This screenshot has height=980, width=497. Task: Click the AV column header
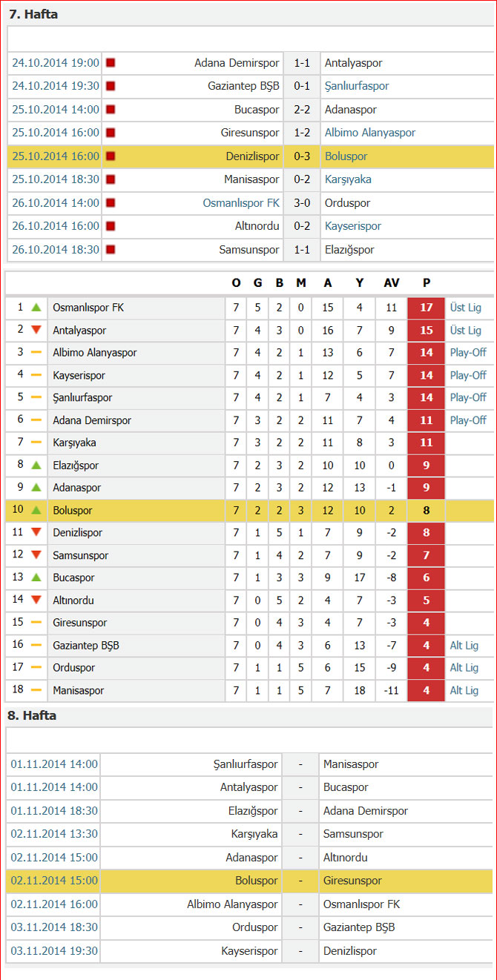tap(392, 283)
